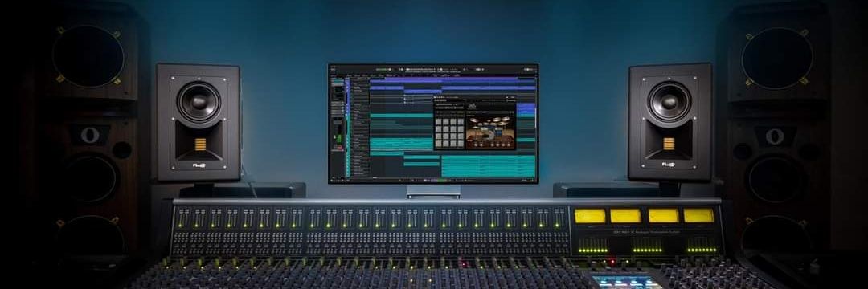Click the transport bar below the arrangement
Screen dimensions: 868x289
pos(433,180)
